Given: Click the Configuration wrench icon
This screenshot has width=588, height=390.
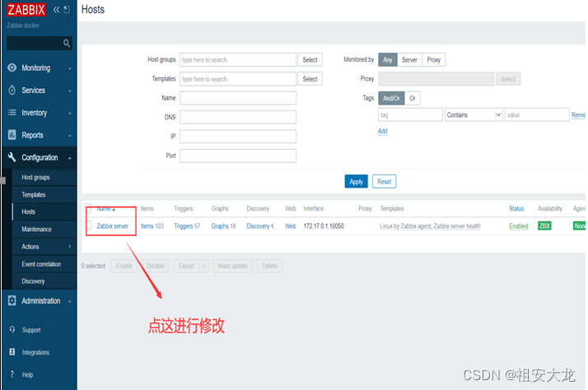Looking at the screenshot, I should tap(12, 157).
